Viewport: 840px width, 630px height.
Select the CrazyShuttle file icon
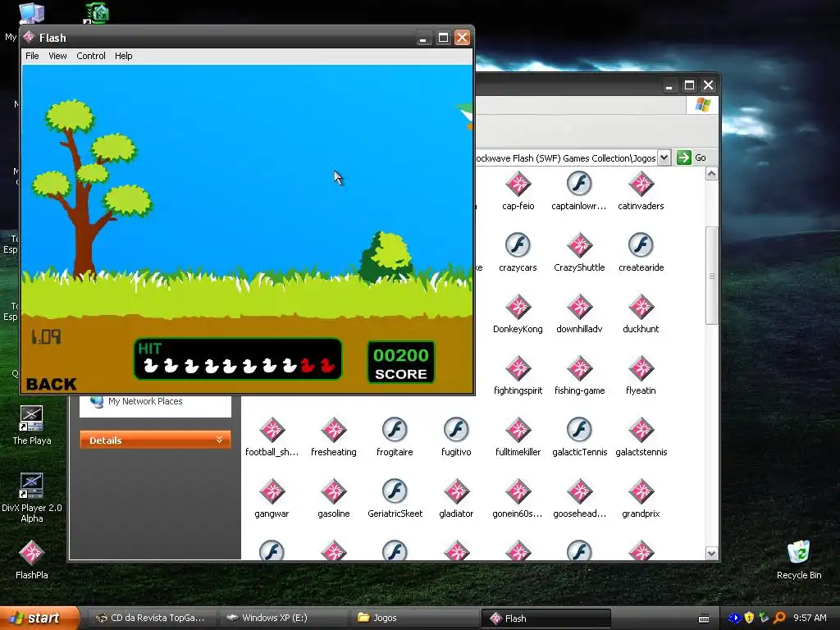click(x=579, y=245)
